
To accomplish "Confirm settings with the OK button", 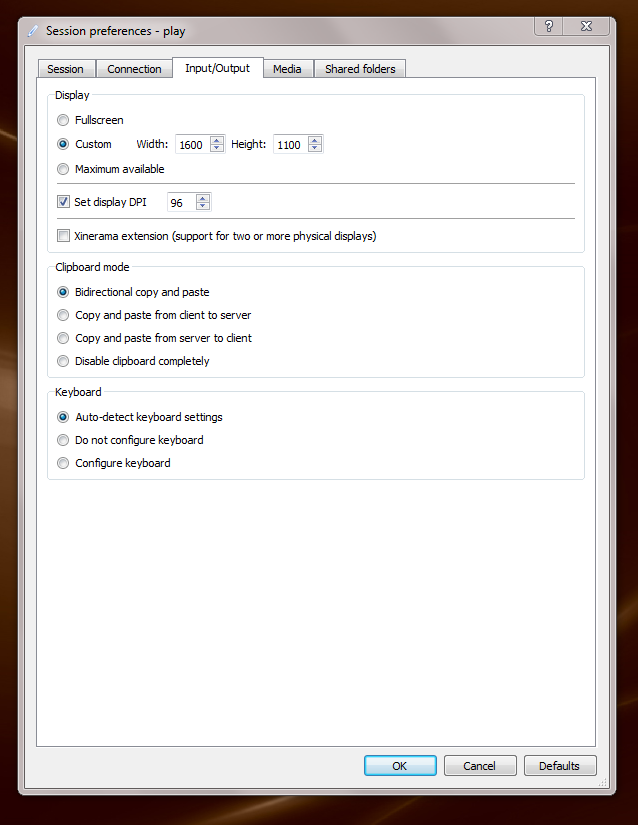I will pos(400,766).
